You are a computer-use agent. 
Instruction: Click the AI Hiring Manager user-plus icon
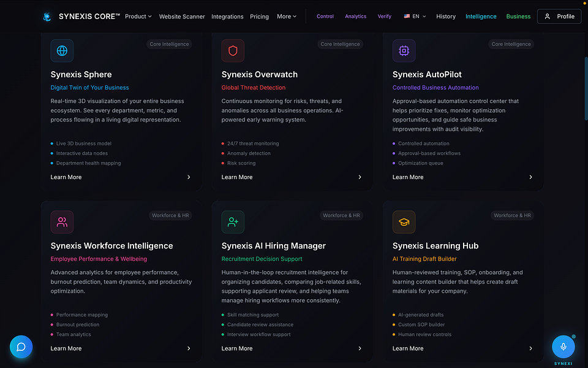[x=233, y=222]
